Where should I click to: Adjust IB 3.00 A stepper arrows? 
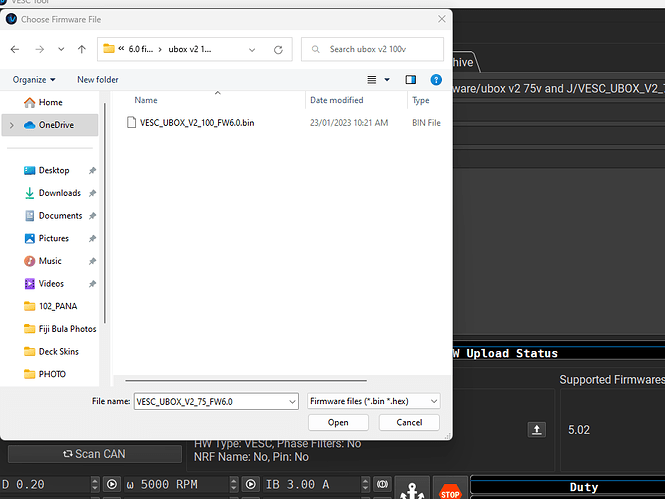coord(366,484)
